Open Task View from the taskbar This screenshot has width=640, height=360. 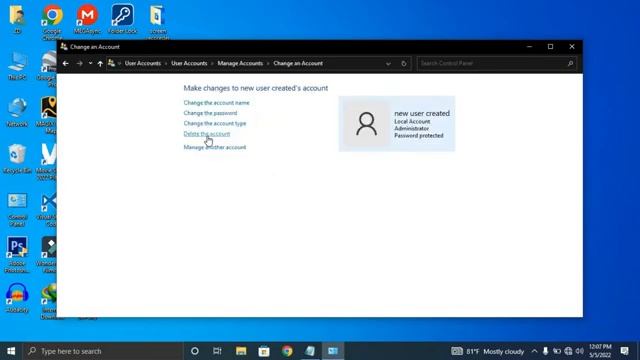pyautogui.click(x=217, y=351)
